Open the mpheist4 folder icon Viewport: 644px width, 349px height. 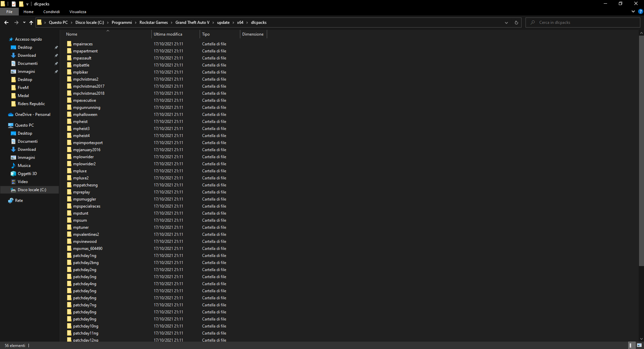(69, 136)
